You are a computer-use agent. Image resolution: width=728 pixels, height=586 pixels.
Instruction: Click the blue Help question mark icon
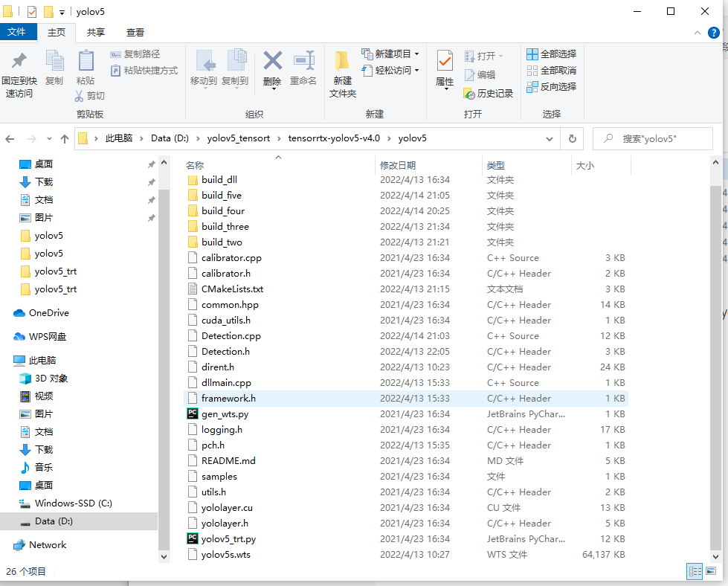click(714, 33)
